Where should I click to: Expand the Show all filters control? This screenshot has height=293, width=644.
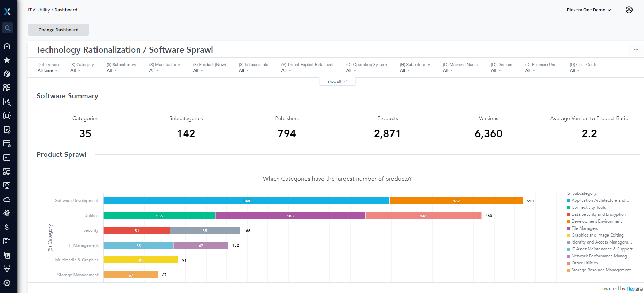tap(337, 81)
